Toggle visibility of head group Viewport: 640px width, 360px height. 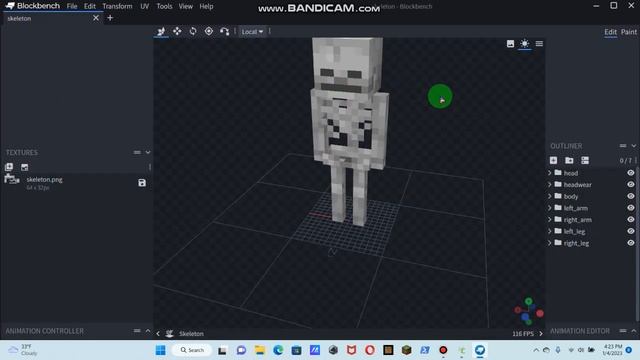631,173
